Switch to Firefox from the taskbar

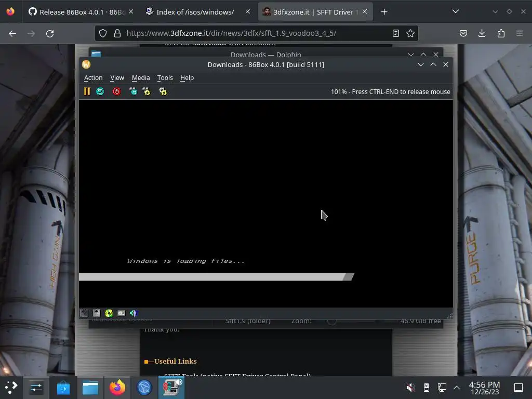117,388
